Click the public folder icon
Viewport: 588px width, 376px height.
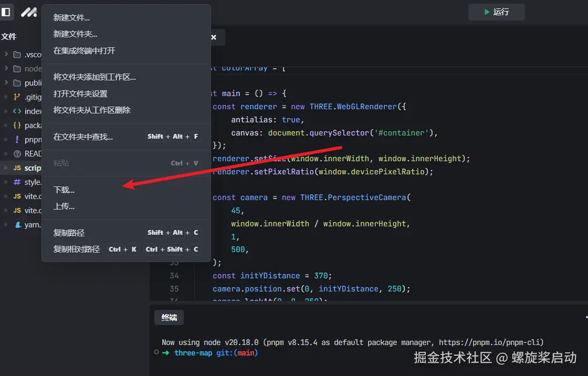point(17,83)
